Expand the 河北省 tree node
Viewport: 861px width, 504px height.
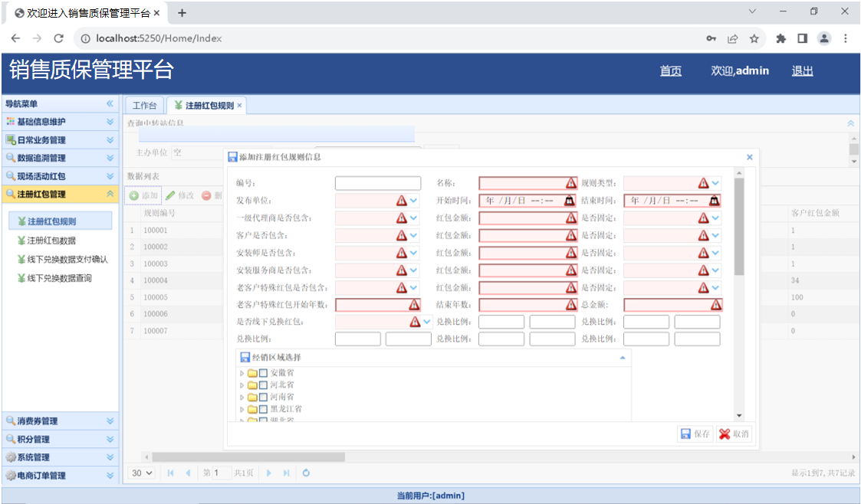(242, 385)
